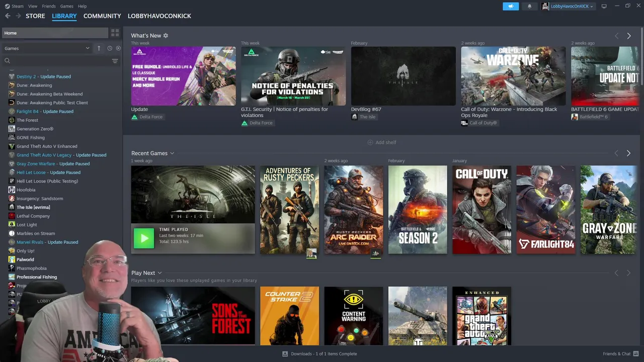Open the Games menu
The height and width of the screenshot is (362, 644).
[x=66, y=6]
